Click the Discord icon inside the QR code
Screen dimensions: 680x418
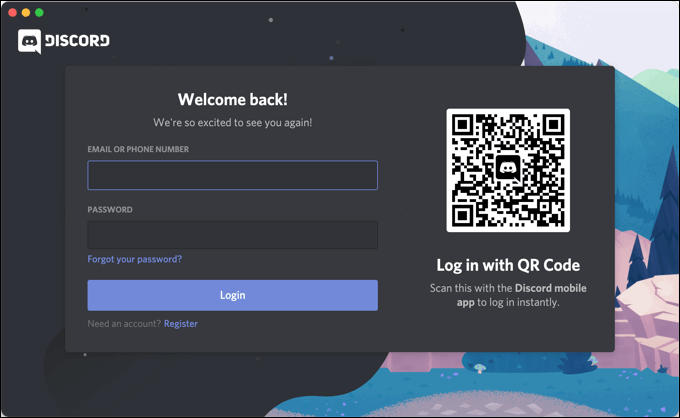tap(508, 168)
